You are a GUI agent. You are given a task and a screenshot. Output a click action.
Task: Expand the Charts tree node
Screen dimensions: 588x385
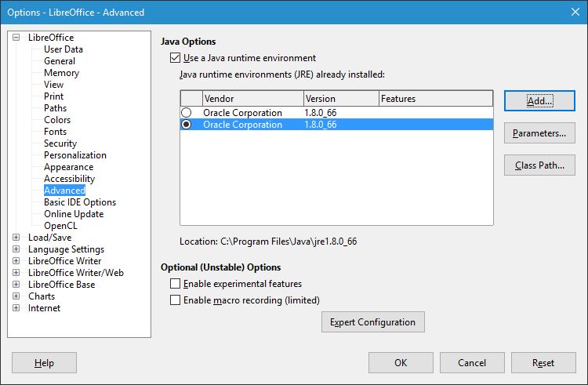16,296
